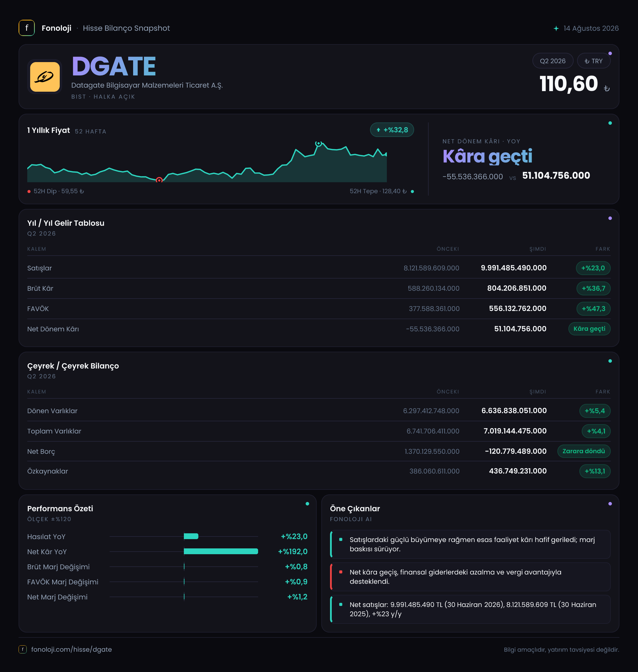Click the +%5,4 badge for Dönen Varlıklar
Screen dimensions: 638x672
coord(595,411)
